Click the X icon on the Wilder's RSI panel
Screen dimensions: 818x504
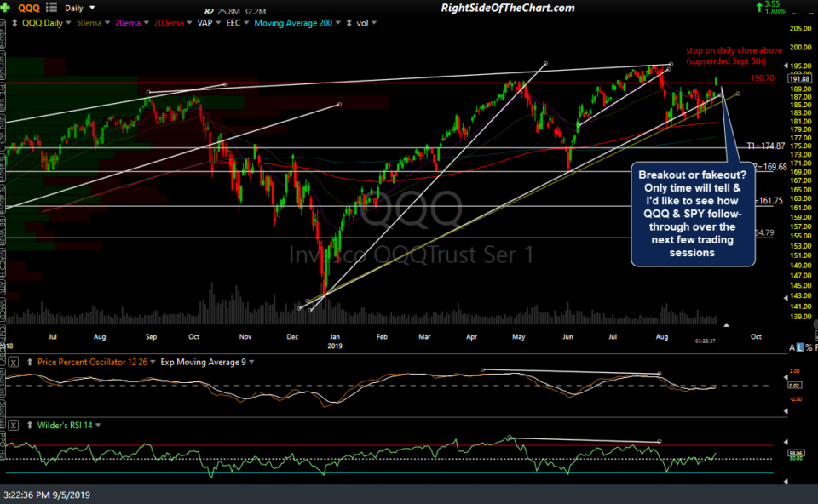13,424
